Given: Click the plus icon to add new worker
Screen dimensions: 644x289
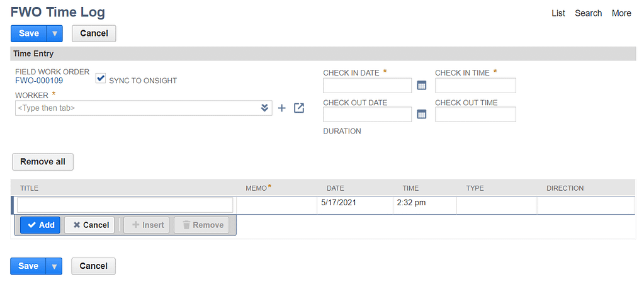Looking at the screenshot, I should [x=281, y=108].
